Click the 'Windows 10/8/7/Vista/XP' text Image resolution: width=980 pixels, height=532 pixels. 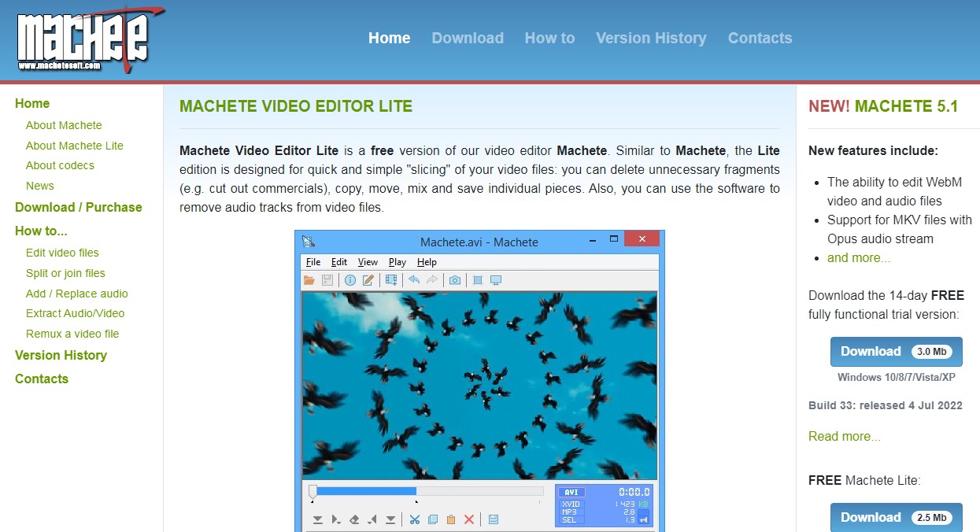click(x=897, y=377)
